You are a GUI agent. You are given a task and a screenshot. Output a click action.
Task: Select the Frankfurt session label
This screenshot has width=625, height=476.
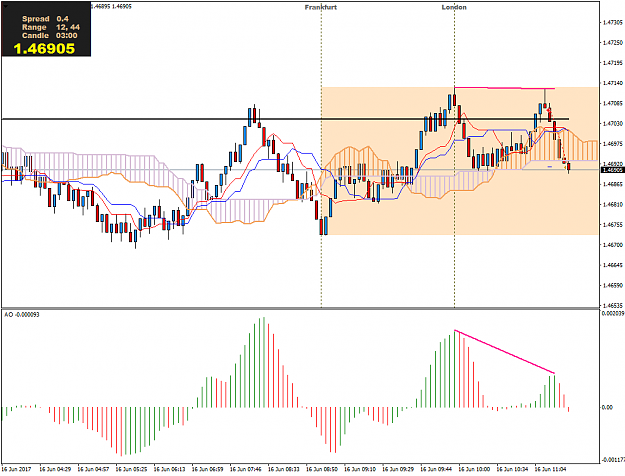pyautogui.click(x=320, y=7)
